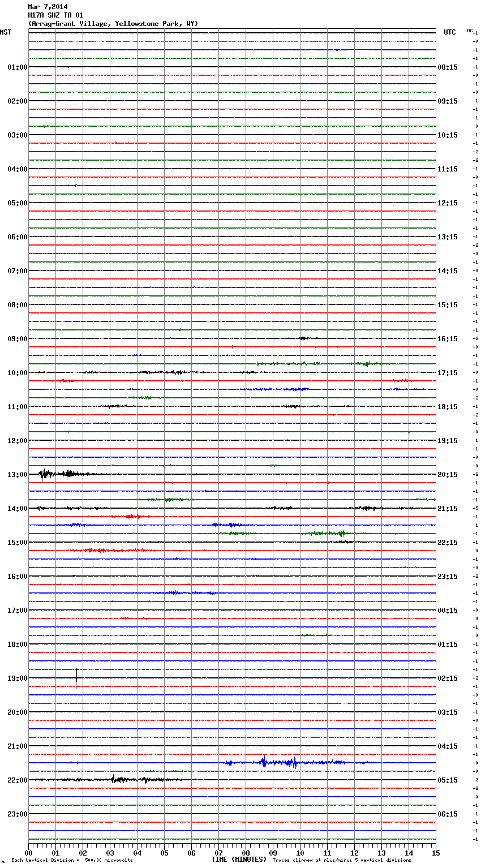Image resolution: width=481 pixels, height=868 pixels.
Task: Click the MST column header
Action: click(x=6, y=32)
